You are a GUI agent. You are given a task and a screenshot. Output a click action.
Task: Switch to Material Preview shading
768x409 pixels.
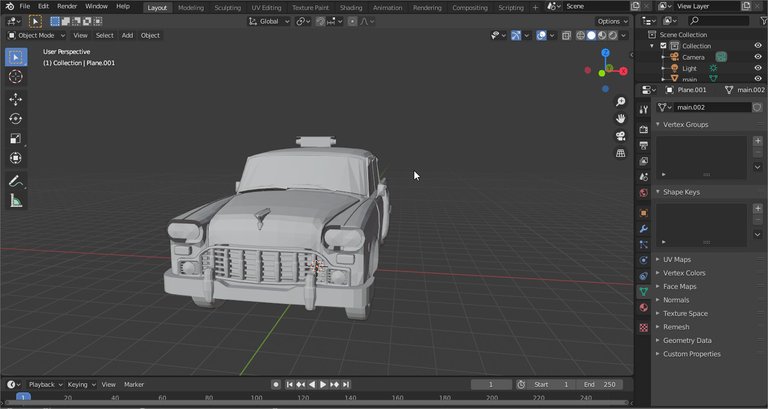(x=602, y=35)
